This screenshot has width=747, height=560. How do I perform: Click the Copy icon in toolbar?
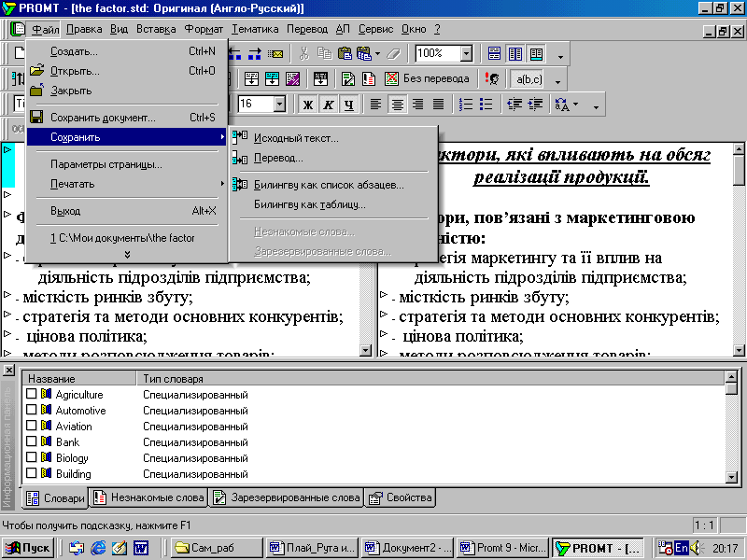coord(324,53)
